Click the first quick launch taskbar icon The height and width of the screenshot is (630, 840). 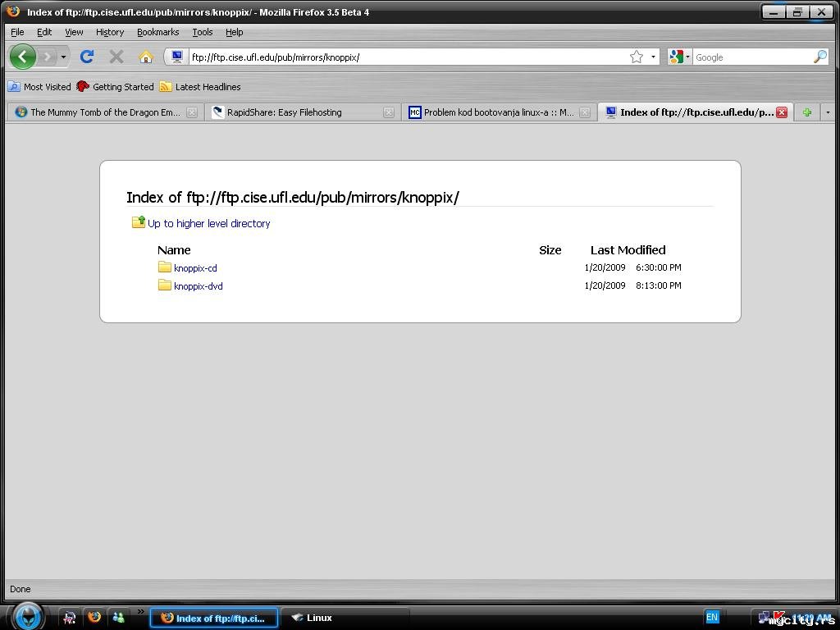[70, 617]
